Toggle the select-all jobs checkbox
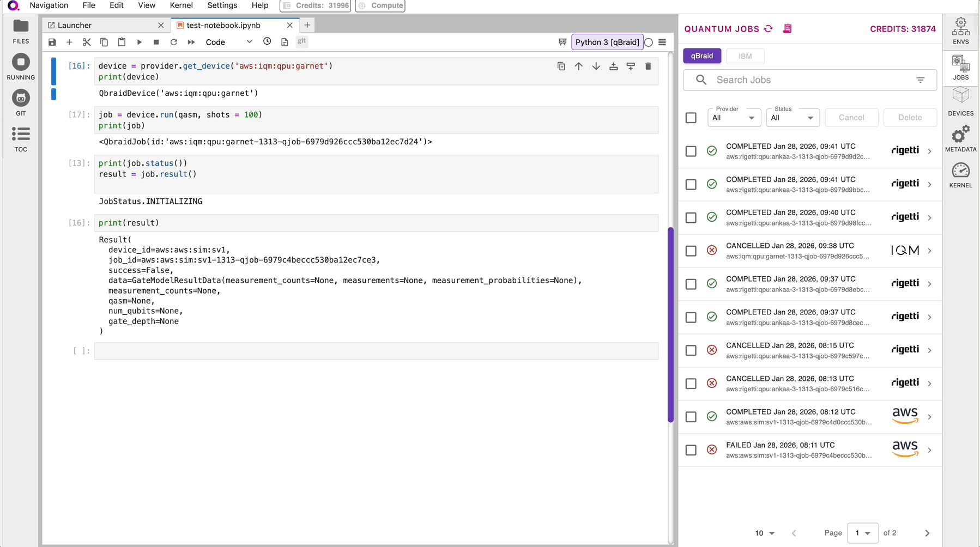This screenshot has width=980, height=547. point(691,118)
